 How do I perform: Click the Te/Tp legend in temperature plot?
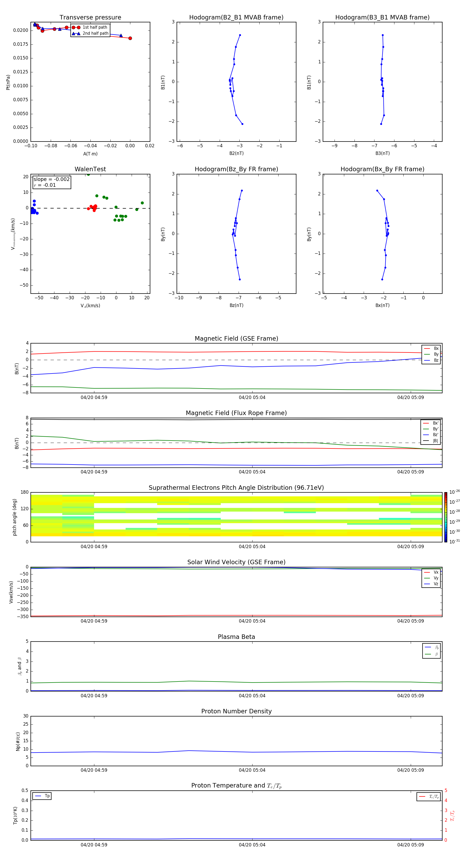[x=429, y=796]
